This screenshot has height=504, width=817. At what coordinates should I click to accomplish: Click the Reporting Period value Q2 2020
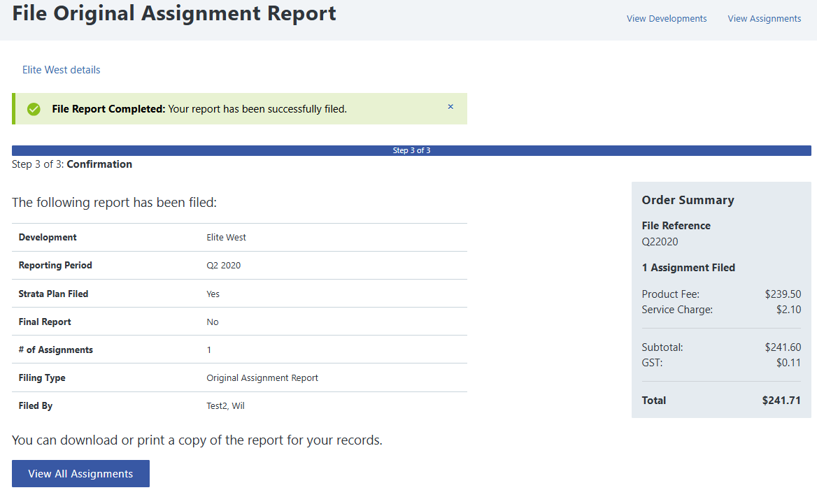tap(223, 266)
